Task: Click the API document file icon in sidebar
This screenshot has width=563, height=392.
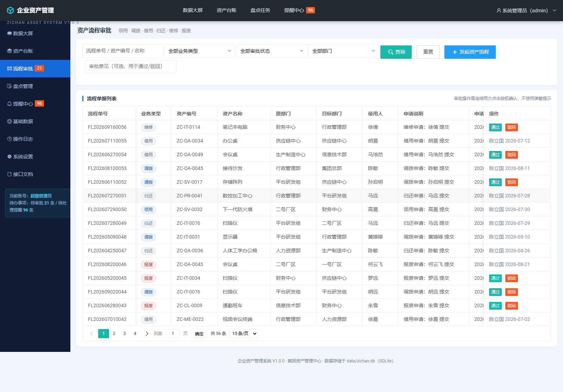Action: coord(10,174)
